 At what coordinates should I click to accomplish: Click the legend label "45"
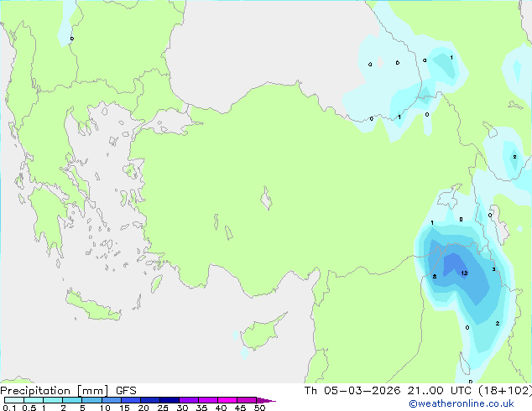point(240,408)
